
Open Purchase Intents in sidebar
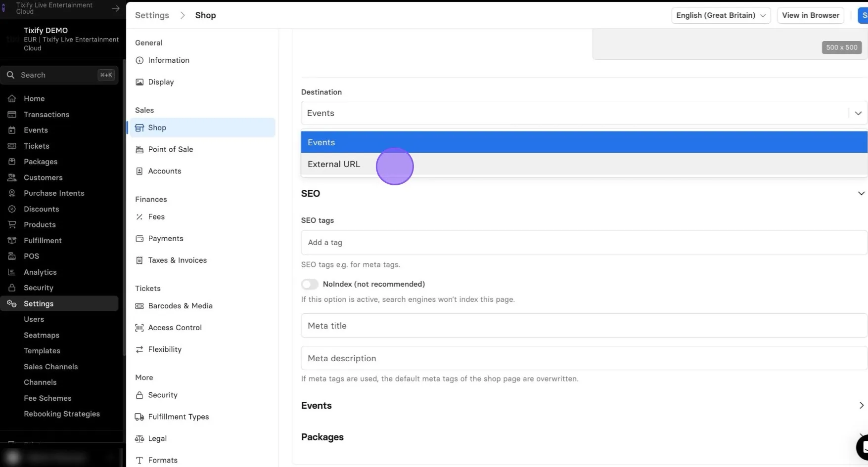click(54, 193)
